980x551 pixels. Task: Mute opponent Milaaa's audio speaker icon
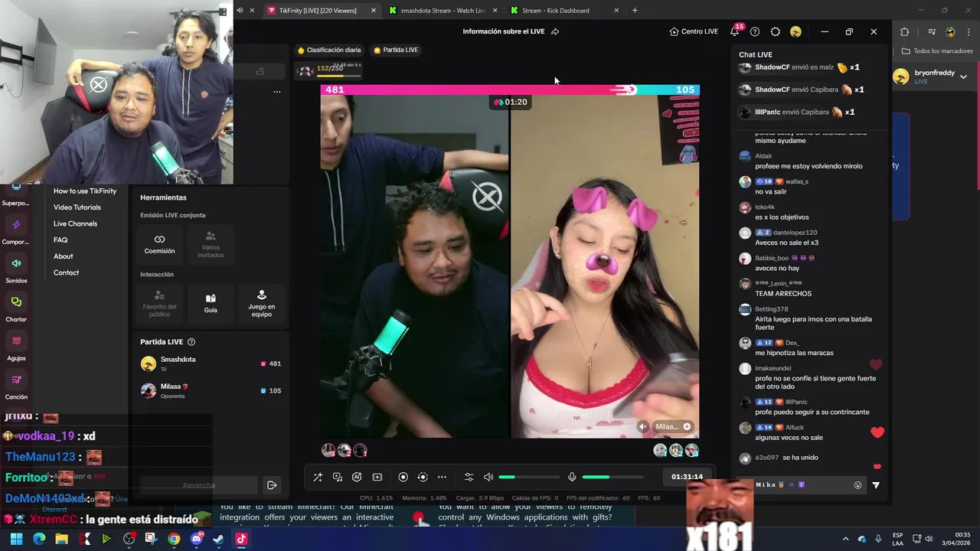pos(643,427)
